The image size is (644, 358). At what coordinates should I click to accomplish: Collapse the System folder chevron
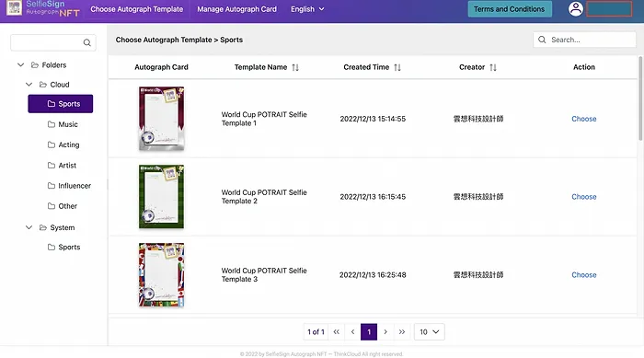29,227
